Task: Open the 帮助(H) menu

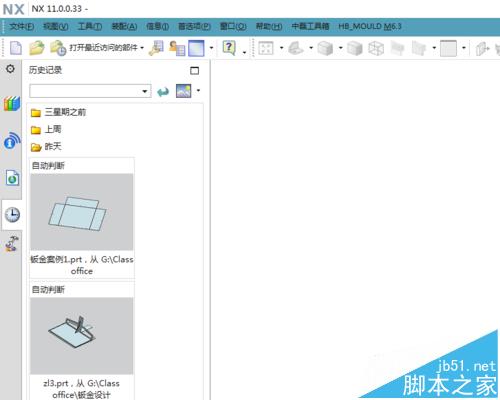Action: (x=269, y=26)
